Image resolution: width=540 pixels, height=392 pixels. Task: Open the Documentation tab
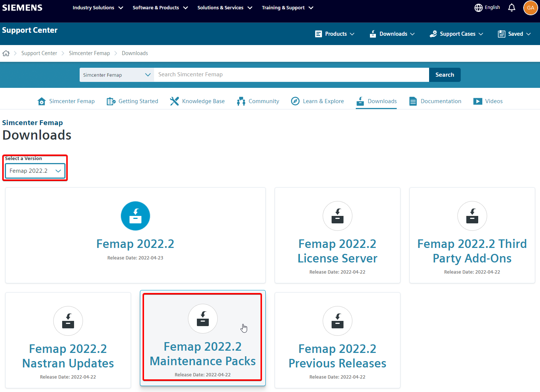point(435,101)
